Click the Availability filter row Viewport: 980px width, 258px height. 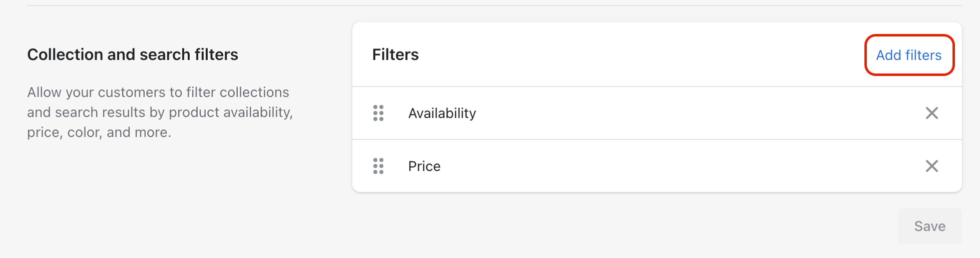pyautogui.click(x=657, y=113)
